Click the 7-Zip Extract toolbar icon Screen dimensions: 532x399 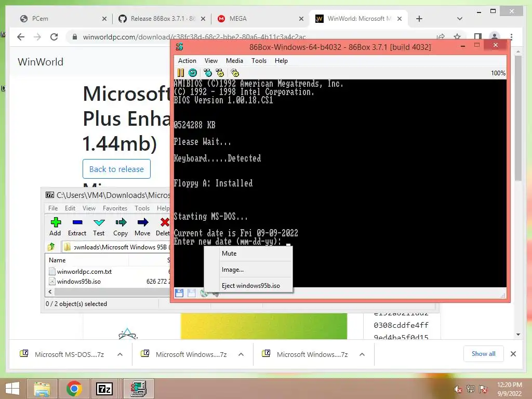(x=77, y=227)
